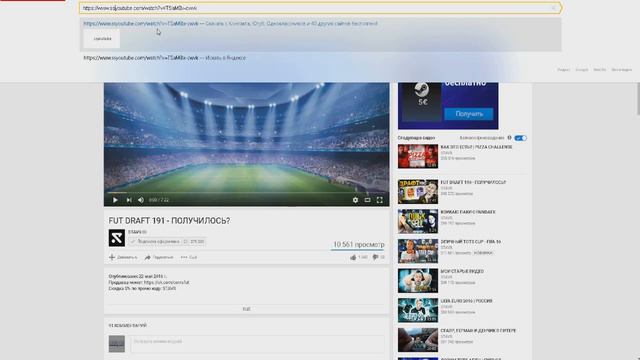Open the STAVR channel name link
Image resolution: width=640 pixels, height=360 pixels.
click(x=137, y=232)
